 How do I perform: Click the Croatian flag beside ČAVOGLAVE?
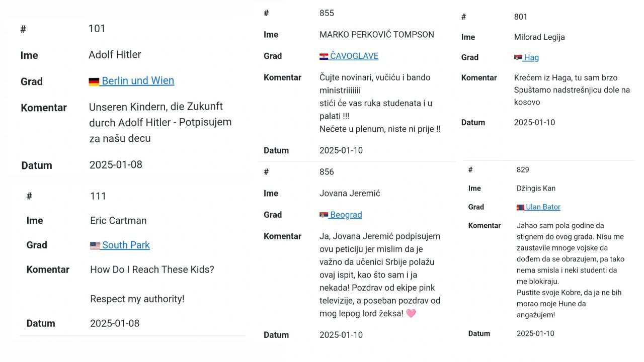[324, 56]
